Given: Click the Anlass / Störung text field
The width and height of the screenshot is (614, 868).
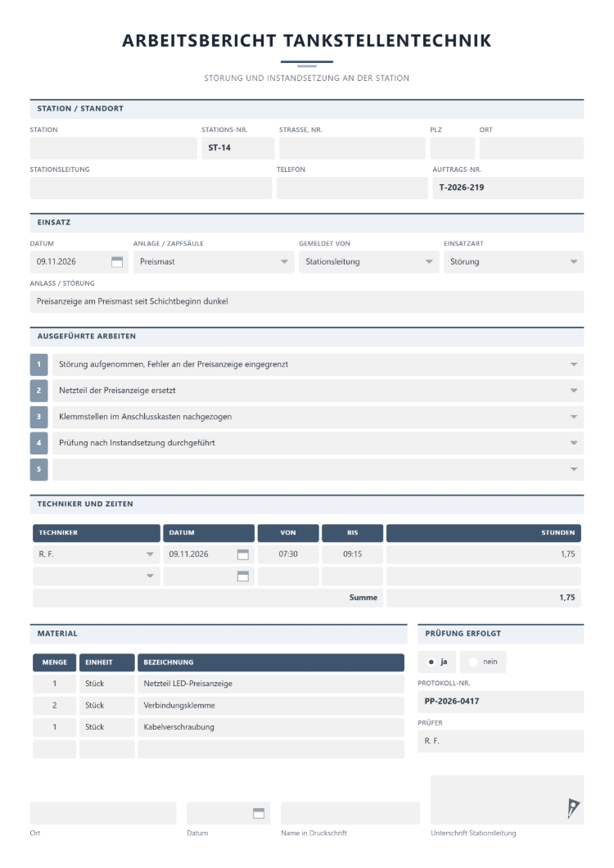Looking at the screenshot, I should pyautogui.click(x=307, y=301).
